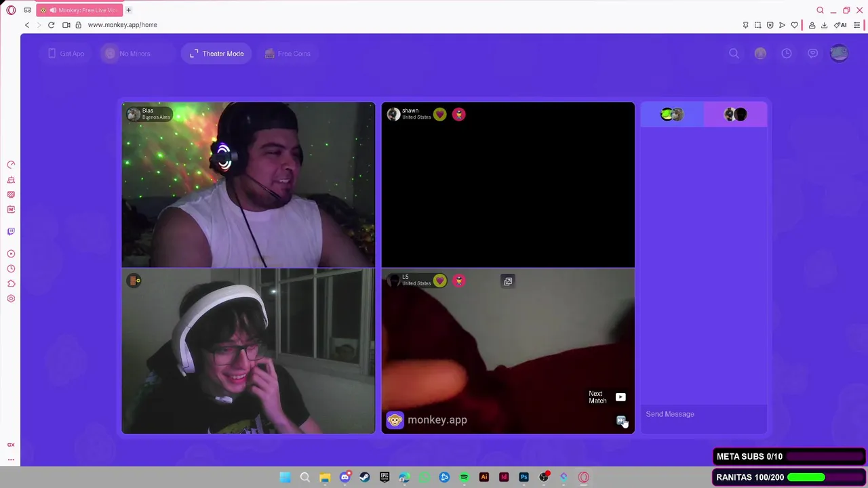Viewport: 868px width, 488px height.
Task: Open the chat messages icon in Monkey header
Action: (x=812, y=54)
